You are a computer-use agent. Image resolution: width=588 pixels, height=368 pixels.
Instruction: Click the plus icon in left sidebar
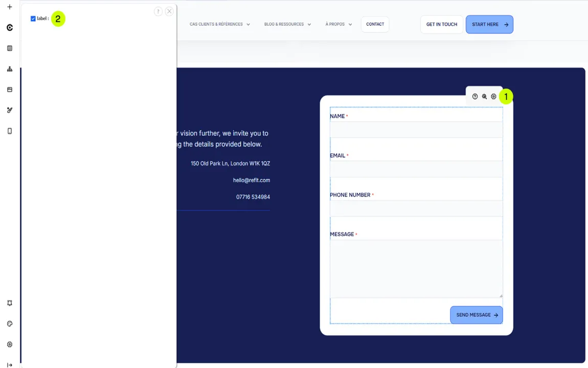(x=10, y=7)
